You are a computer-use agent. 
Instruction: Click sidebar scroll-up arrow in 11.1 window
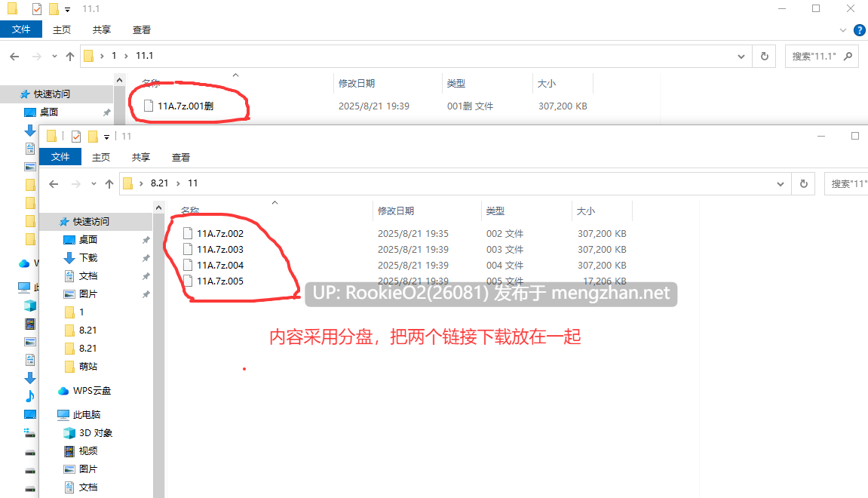click(x=120, y=80)
